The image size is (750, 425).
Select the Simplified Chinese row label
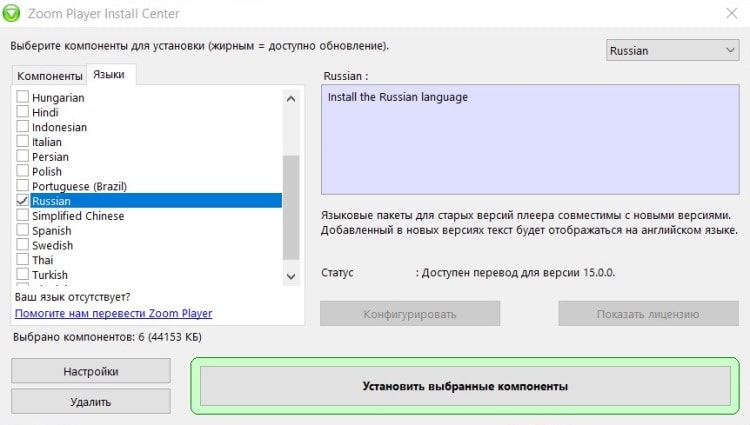[x=78, y=216]
